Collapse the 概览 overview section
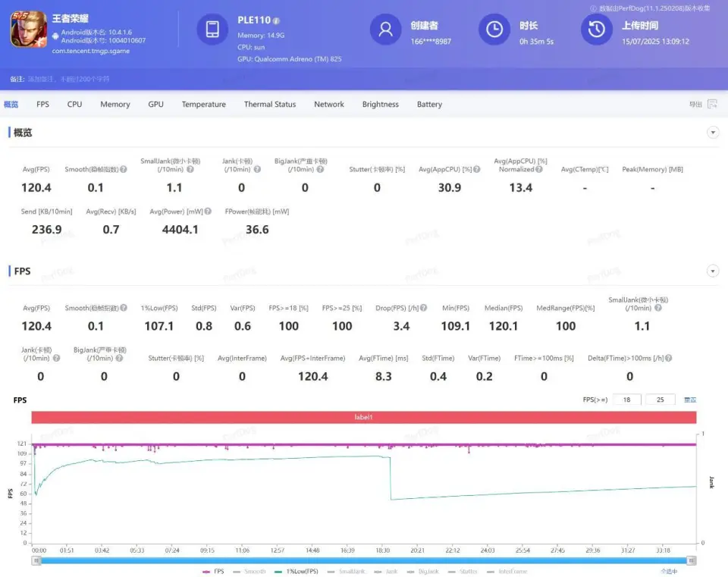The image size is (728, 577). click(x=713, y=133)
